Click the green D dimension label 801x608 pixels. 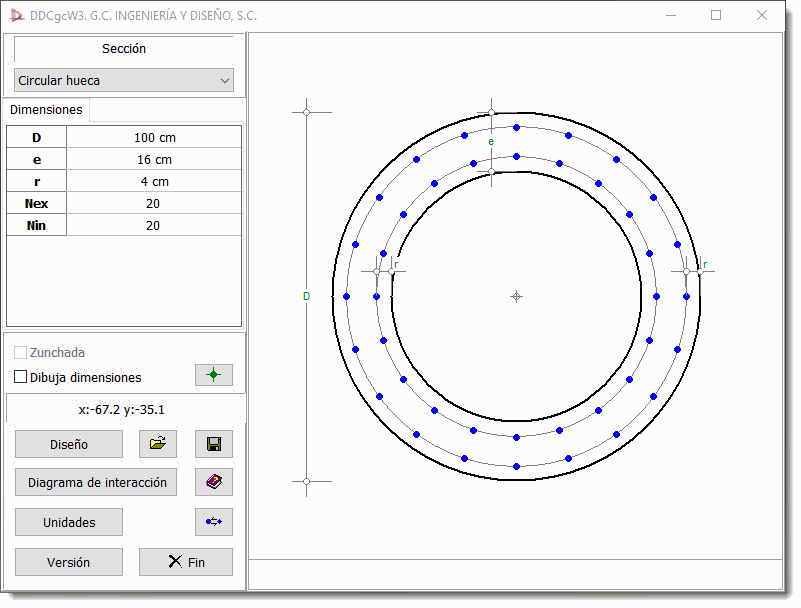click(x=307, y=296)
